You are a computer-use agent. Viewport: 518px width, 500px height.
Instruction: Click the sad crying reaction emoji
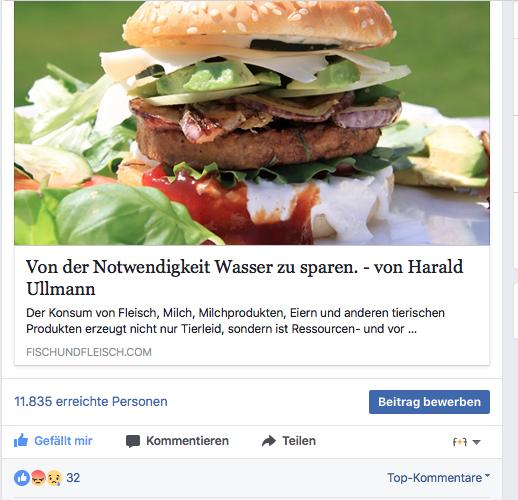[54, 478]
